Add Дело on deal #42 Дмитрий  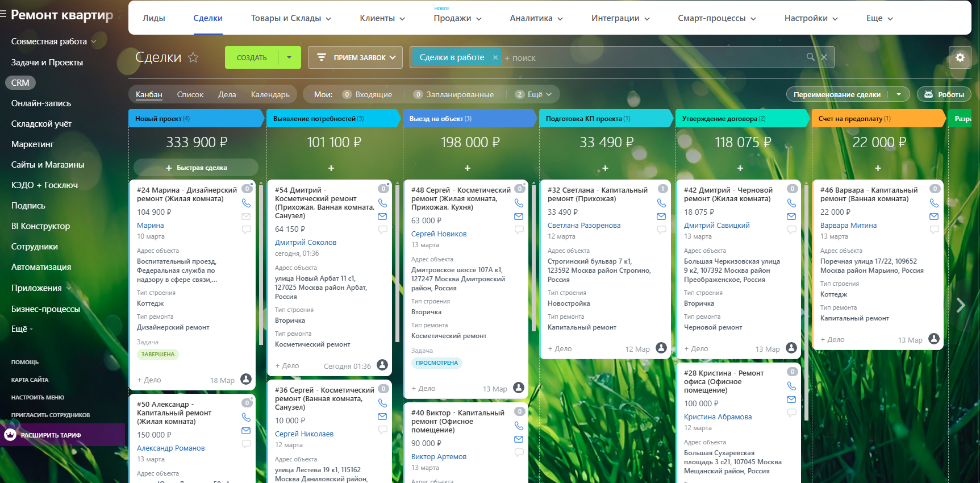696,349
